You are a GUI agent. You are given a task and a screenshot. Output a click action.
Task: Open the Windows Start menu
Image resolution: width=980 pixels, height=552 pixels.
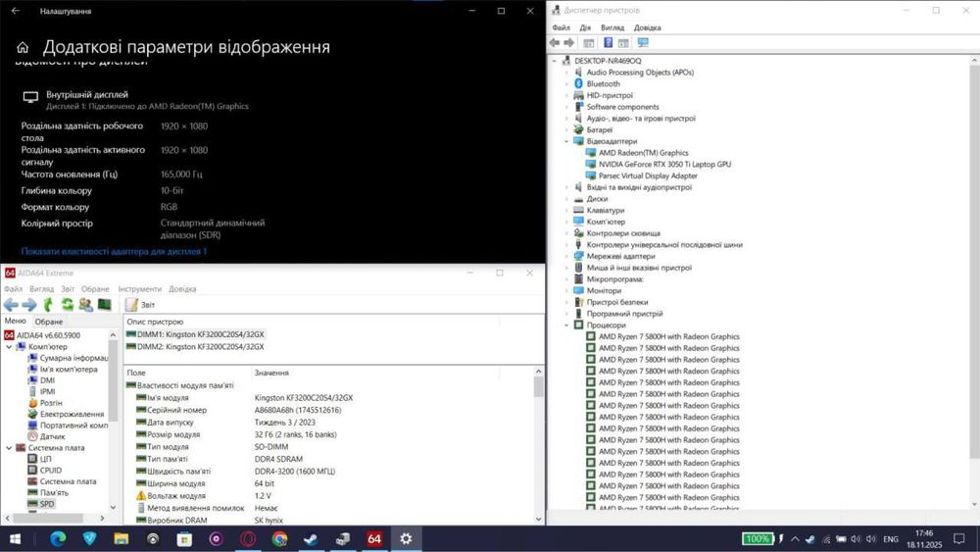(x=15, y=538)
